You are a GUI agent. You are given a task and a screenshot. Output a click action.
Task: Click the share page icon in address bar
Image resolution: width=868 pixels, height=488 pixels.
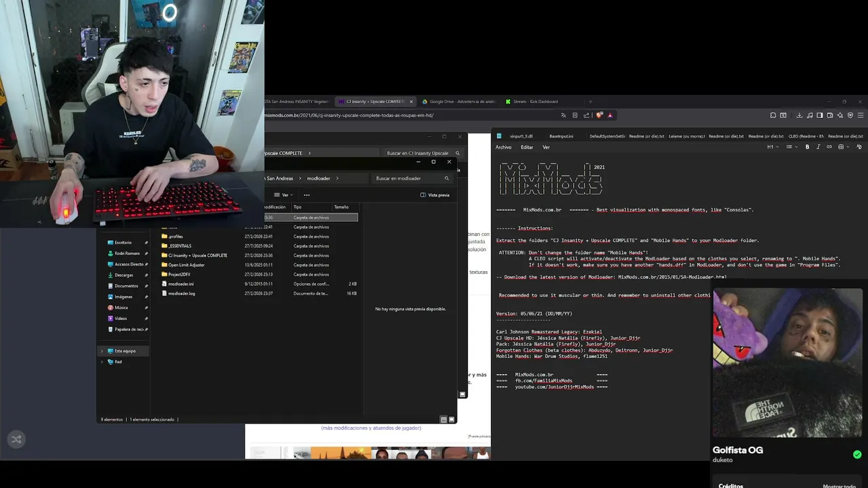587,115
